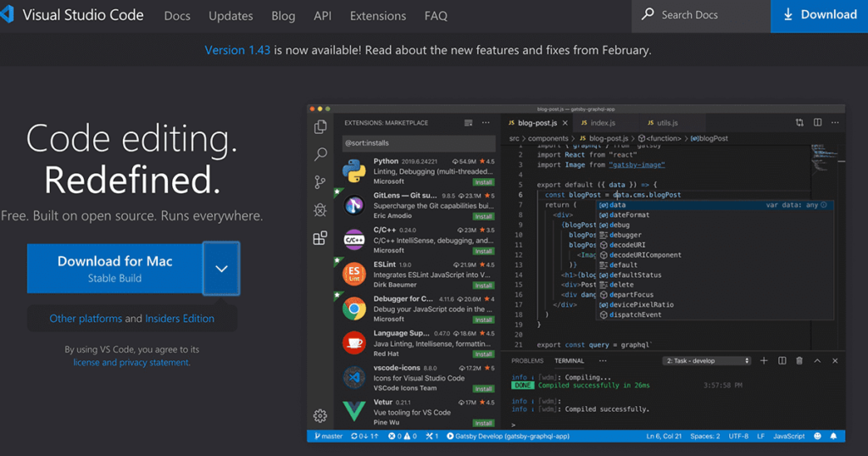868x456 pixels.
Task: Click the Debugger for Chrome icon
Action: click(x=354, y=309)
